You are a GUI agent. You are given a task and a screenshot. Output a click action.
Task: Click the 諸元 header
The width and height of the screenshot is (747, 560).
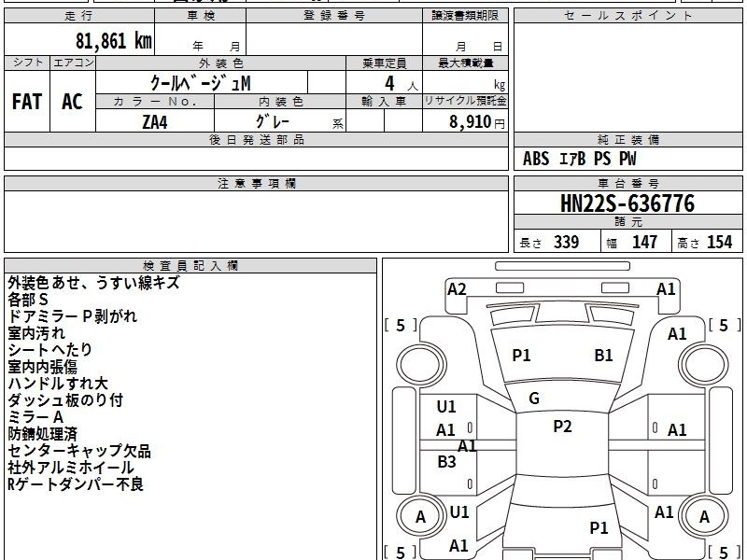click(x=627, y=222)
